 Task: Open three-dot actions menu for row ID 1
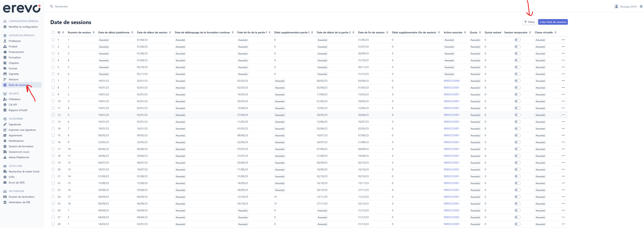pyautogui.click(x=563, y=40)
